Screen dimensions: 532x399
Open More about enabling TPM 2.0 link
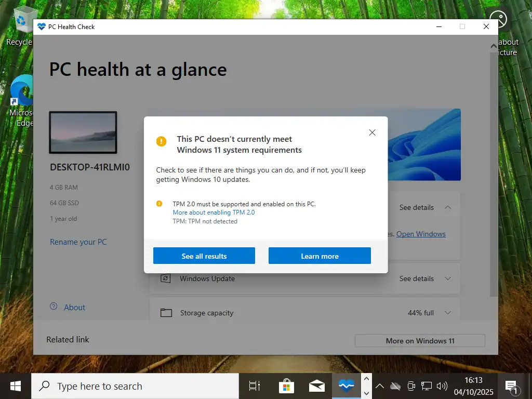(x=214, y=212)
